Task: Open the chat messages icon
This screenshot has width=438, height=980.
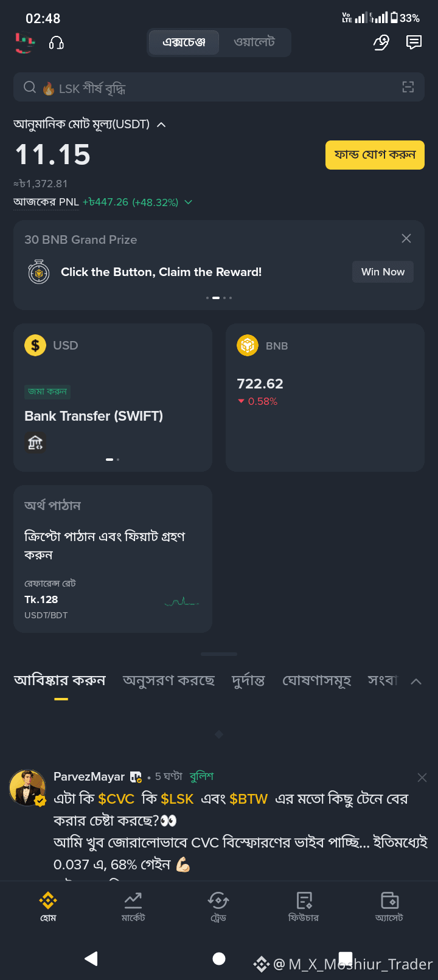Action: point(414,42)
